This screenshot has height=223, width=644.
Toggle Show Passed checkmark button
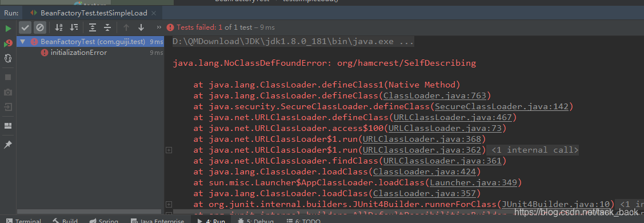[26, 27]
